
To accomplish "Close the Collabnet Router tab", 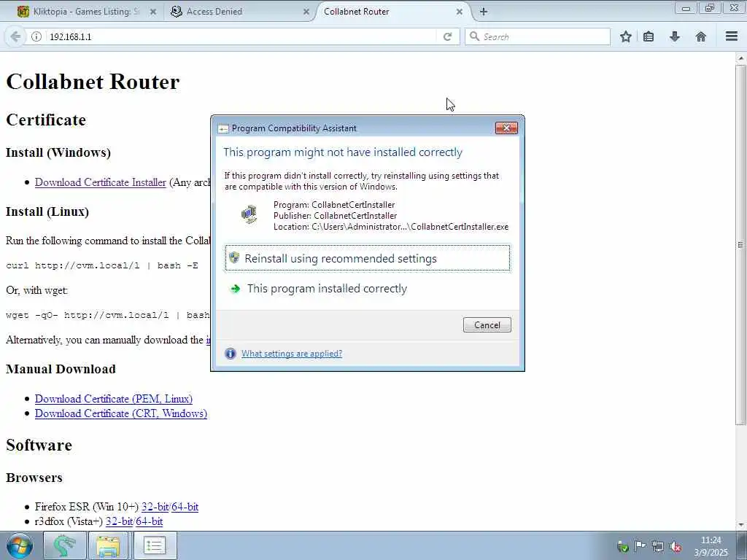I will [x=460, y=12].
